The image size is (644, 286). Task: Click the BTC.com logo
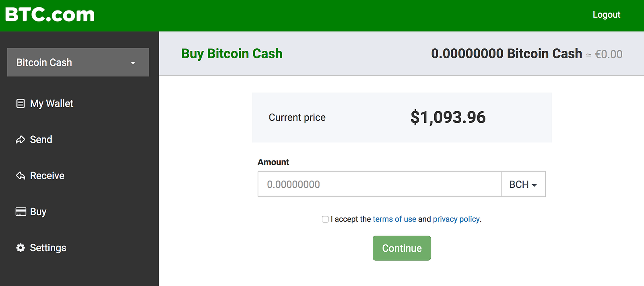pyautogui.click(x=50, y=15)
